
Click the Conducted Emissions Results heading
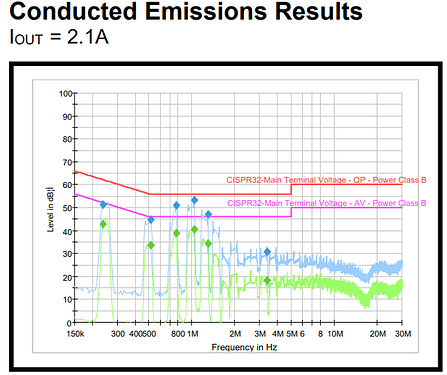click(x=186, y=11)
